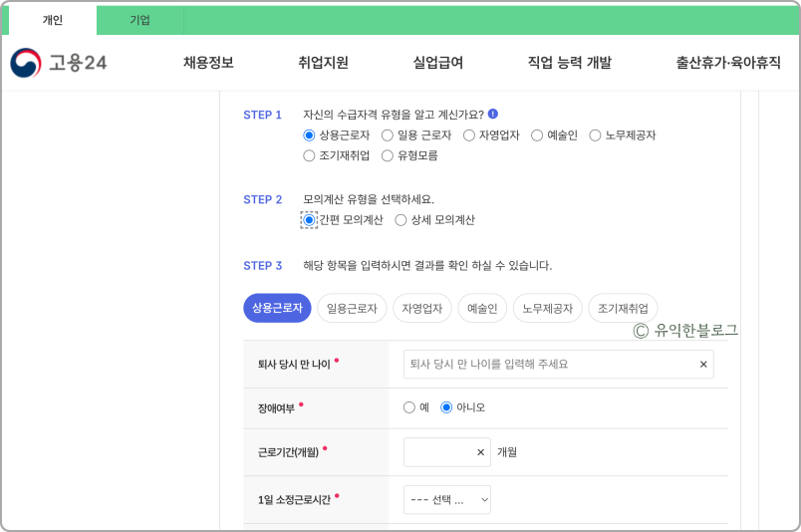Screen dimensions: 801x532
Task: Click the 근로기간(개월) input field
Action: point(447,452)
